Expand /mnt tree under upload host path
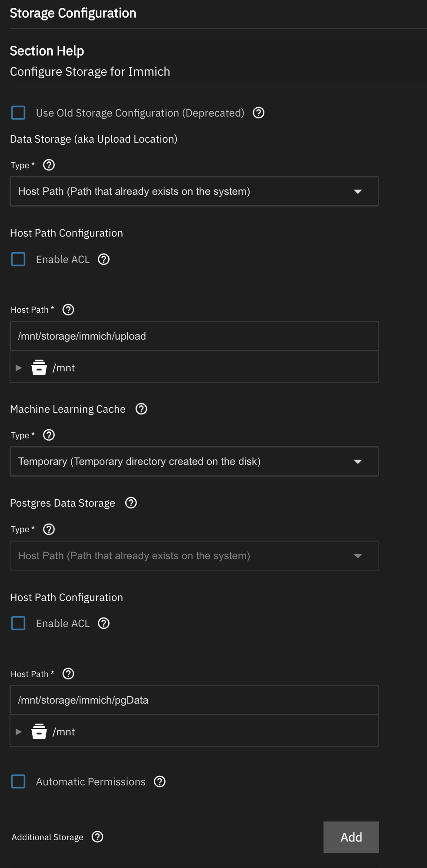Image resolution: width=427 pixels, height=868 pixels. [19, 368]
